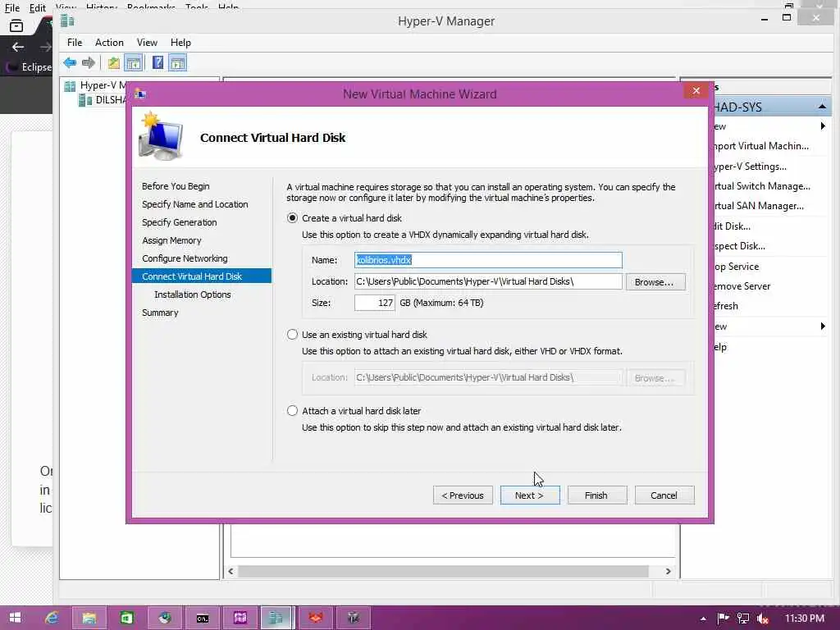The height and width of the screenshot is (630, 840).
Task: Go to Installation Options step
Action: (x=192, y=294)
